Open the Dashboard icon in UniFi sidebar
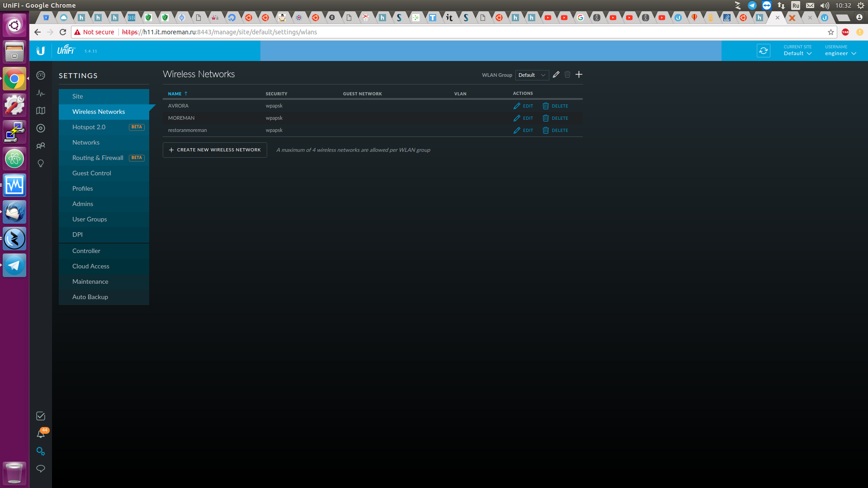This screenshot has height=488, width=868. click(41, 75)
